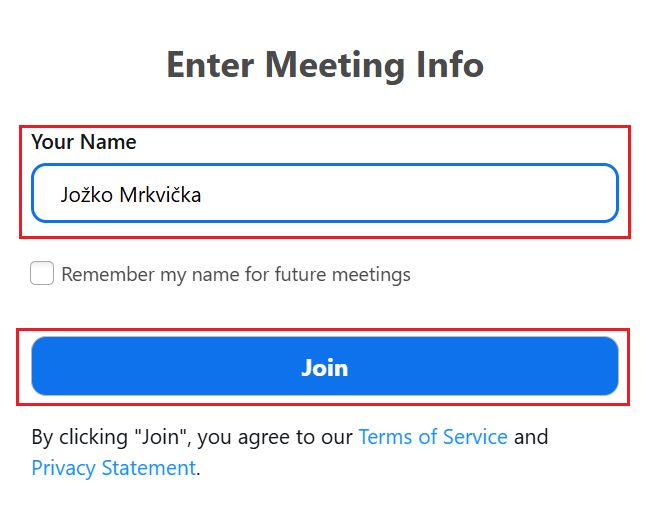Read the Privacy Statement
This screenshot has width=646, height=523.
pos(113,468)
